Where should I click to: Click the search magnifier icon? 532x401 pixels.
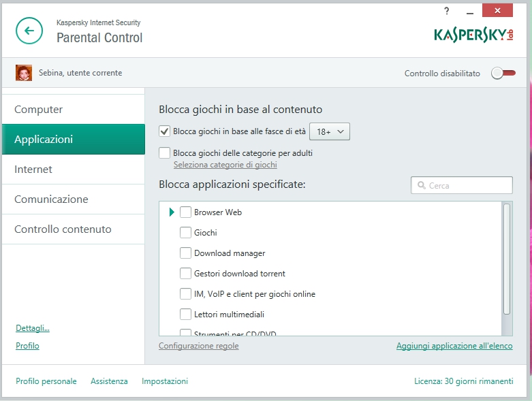[421, 185]
